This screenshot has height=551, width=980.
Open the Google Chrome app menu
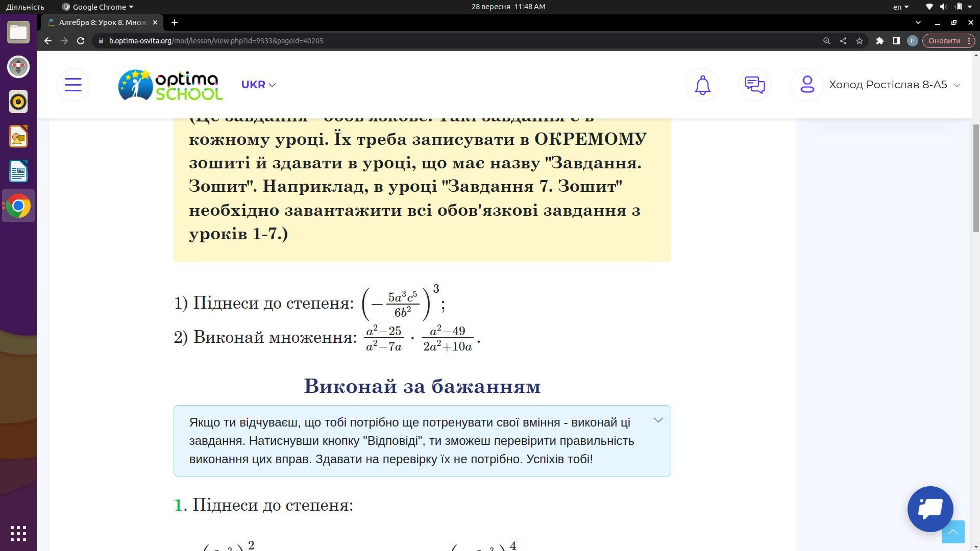point(97,7)
